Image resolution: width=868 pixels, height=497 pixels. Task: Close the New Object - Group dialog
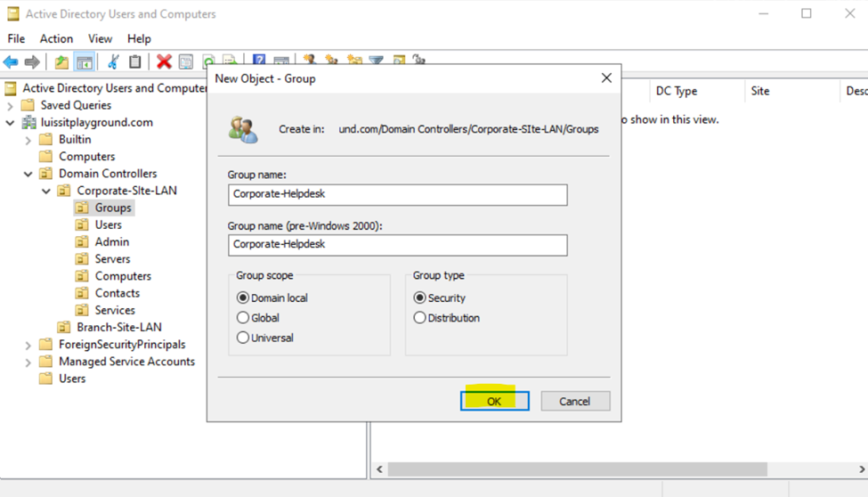pos(607,78)
